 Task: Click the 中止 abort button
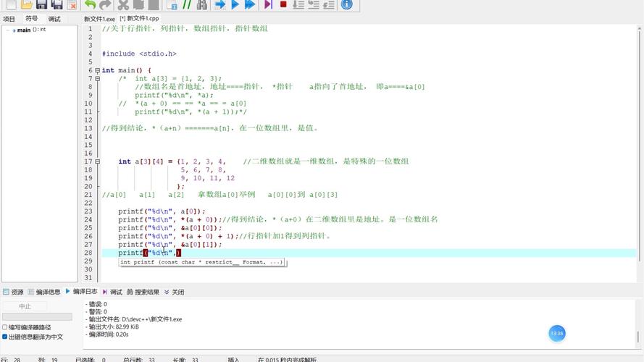click(x=25, y=306)
